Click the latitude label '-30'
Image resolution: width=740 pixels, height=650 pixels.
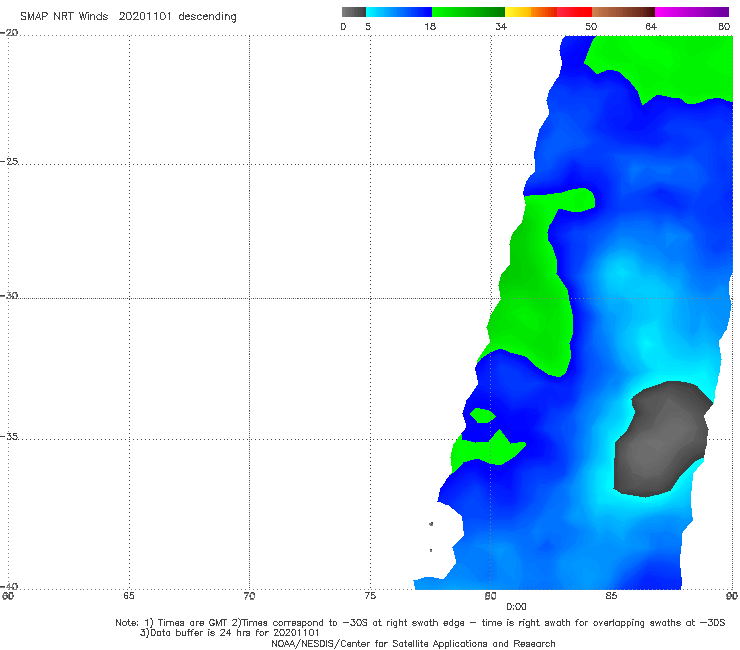click(x=9, y=295)
